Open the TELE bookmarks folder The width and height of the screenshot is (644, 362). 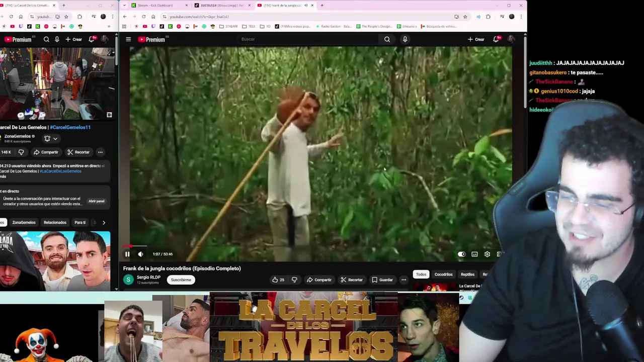click(249, 26)
